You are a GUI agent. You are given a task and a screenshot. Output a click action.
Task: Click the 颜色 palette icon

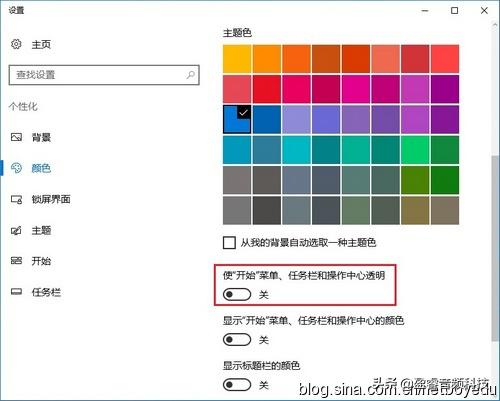pos(16,168)
